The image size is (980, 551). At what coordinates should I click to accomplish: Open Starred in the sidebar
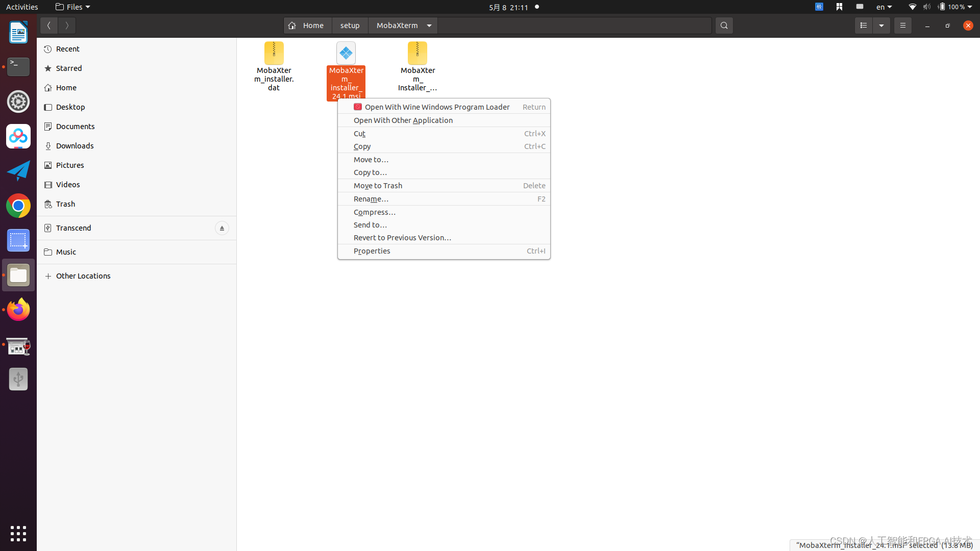(137, 68)
